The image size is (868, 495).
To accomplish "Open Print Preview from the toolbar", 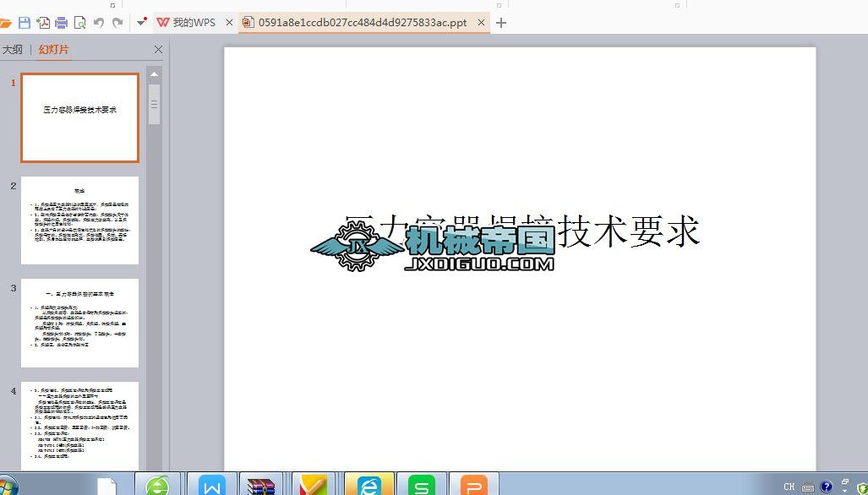I will point(79,23).
